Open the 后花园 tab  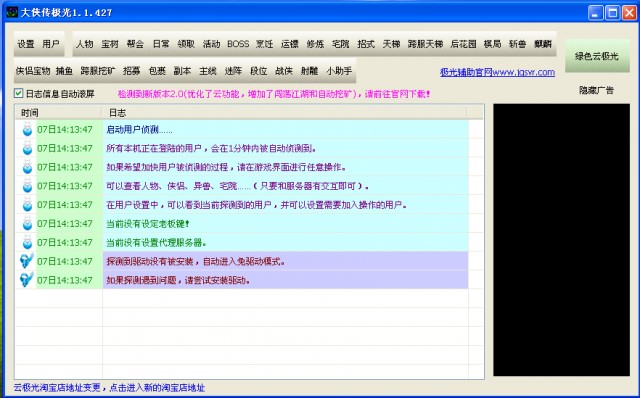click(x=463, y=44)
